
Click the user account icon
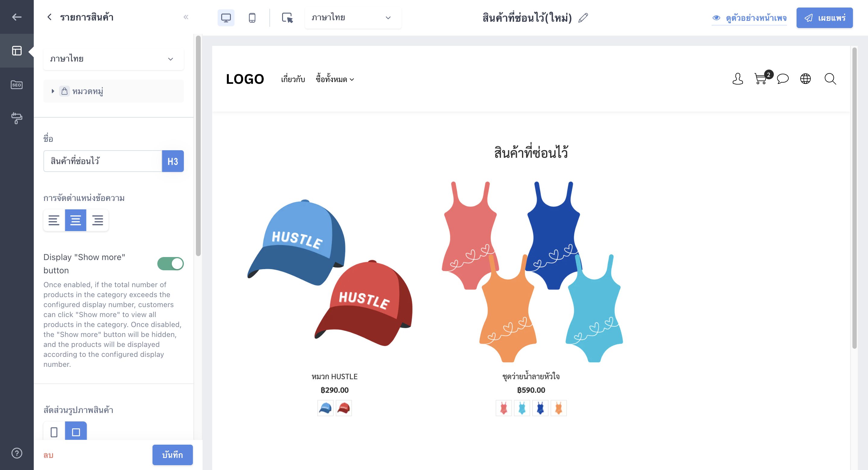coord(737,79)
